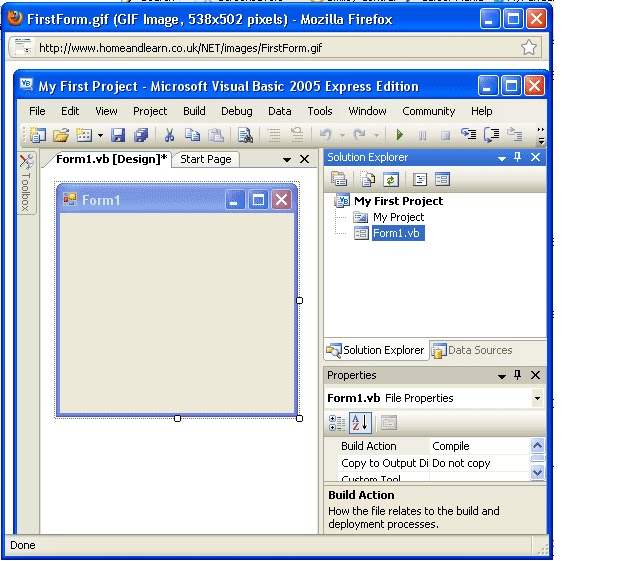The height and width of the screenshot is (561, 640).
Task: Select Form1.vb in Solution Explorer tree
Action: click(x=398, y=233)
